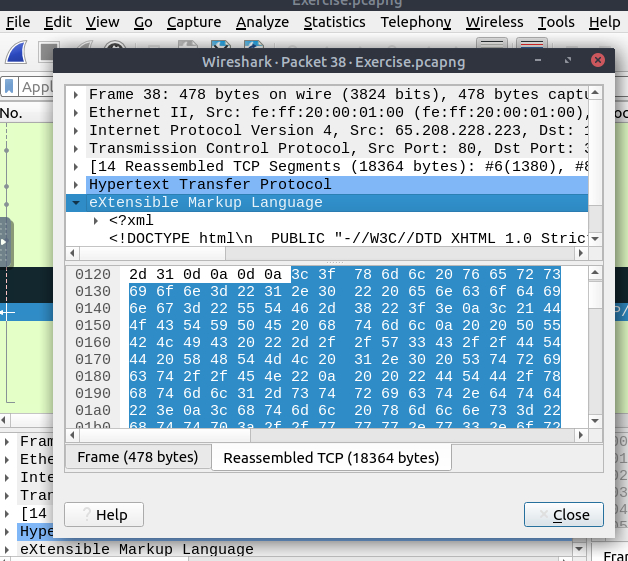Image resolution: width=628 pixels, height=561 pixels.
Task: Close the Packet 38 dialog via red X
Action: click(598, 60)
